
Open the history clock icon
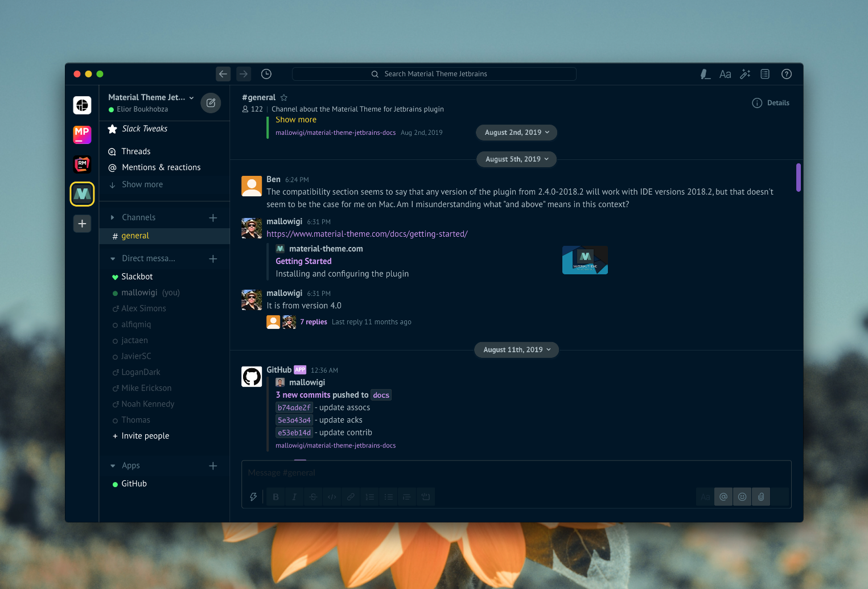[x=266, y=74]
